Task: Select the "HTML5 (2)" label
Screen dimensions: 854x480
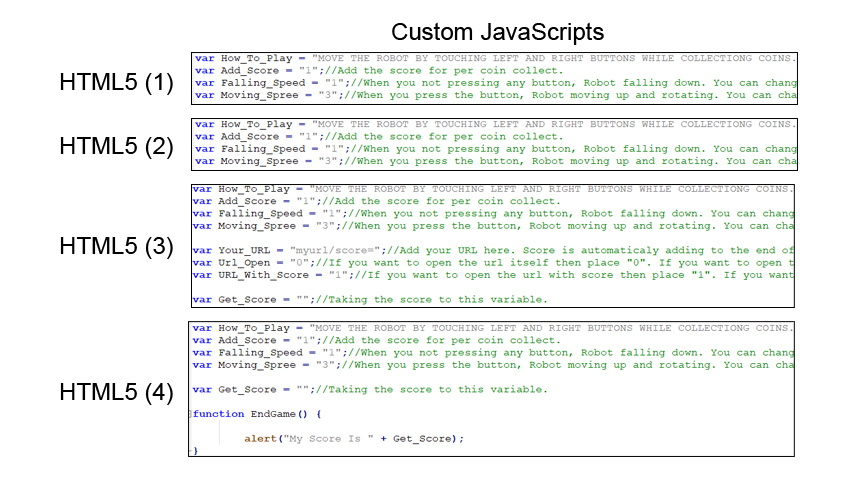Action: click(x=117, y=146)
